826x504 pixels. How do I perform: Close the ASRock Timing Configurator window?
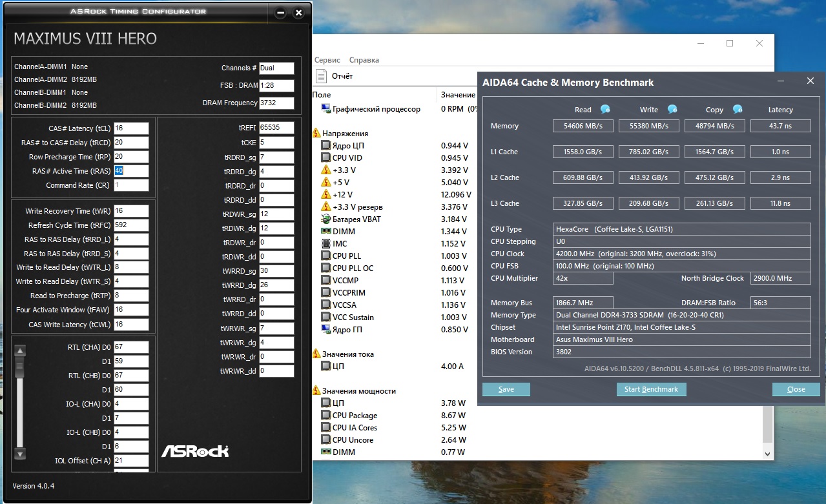(298, 12)
